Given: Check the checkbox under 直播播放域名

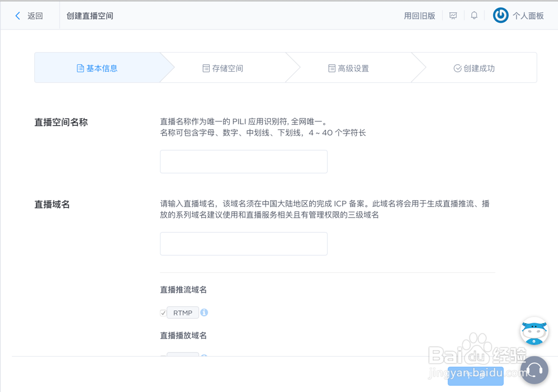Looking at the screenshot, I should [x=163, y=356].
